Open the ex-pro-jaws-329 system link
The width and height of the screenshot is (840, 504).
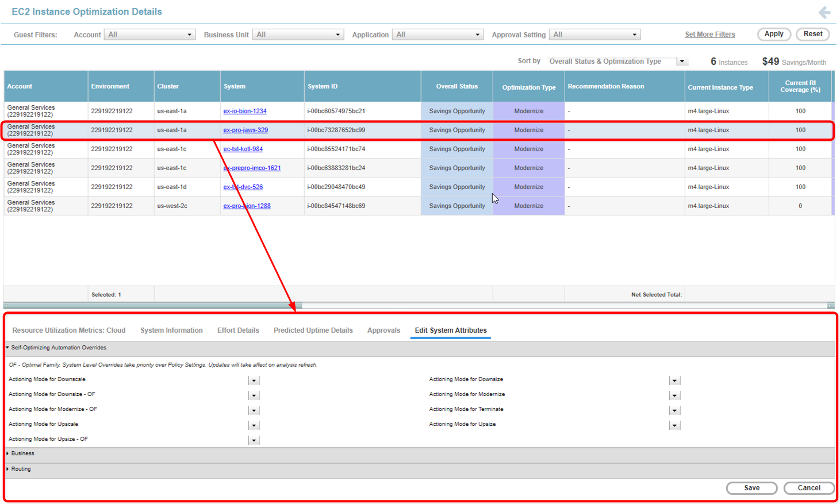[x=246, y=130]
